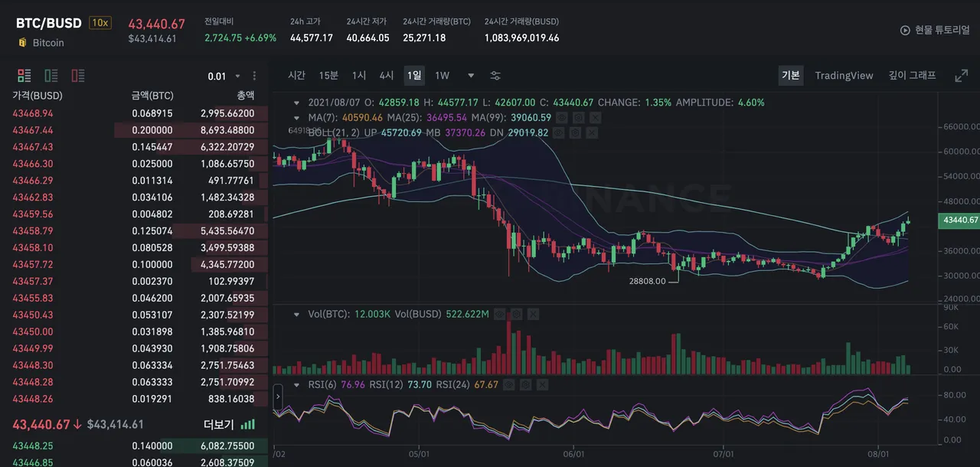Image resolution: width=980 pixels, height=467 pixels.
Task: Toggle visibility eye of BOLL indicator
Action: click(558, 132)
